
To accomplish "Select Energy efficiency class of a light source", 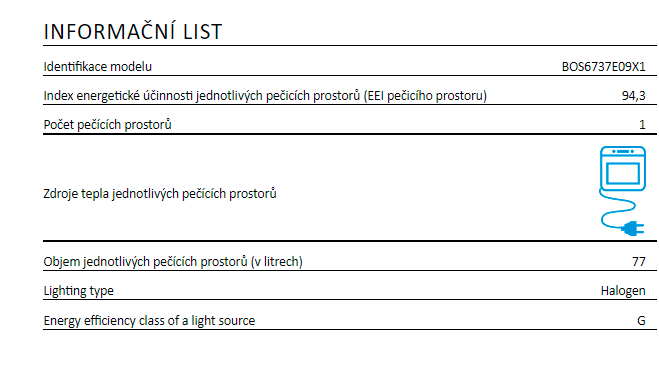I will tap(149, 321).
